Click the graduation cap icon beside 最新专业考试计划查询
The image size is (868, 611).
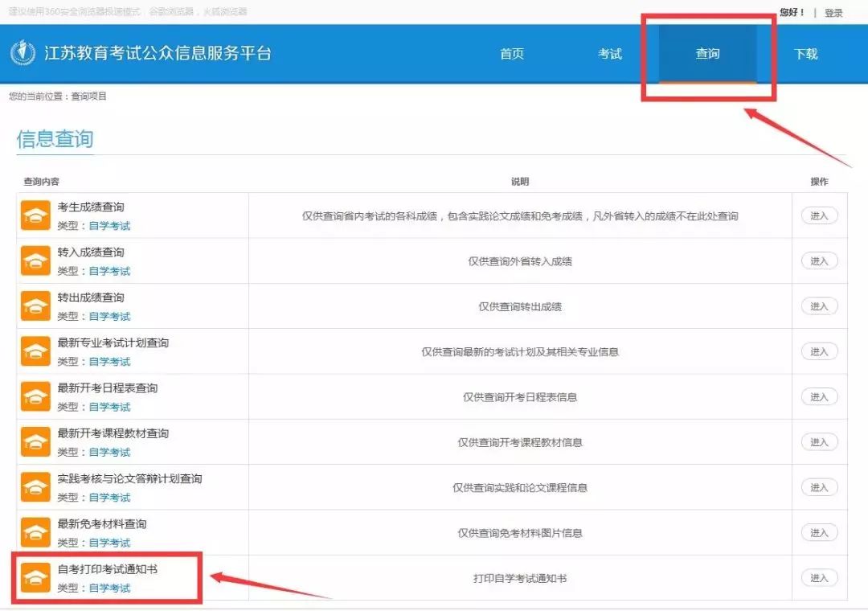(x=35, y=351)
